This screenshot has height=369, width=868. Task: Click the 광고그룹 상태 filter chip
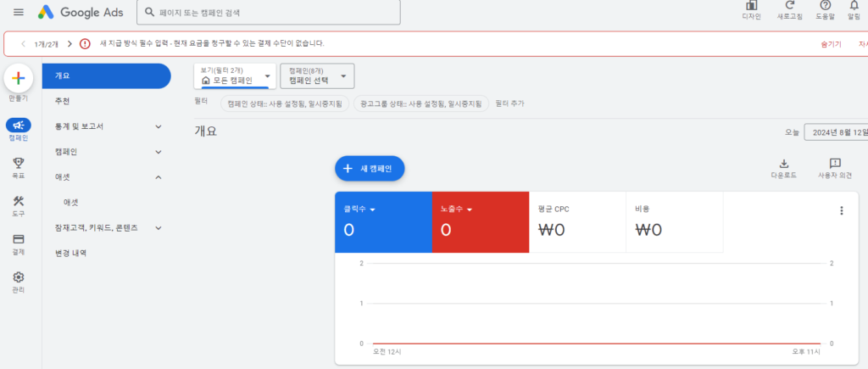420,103
